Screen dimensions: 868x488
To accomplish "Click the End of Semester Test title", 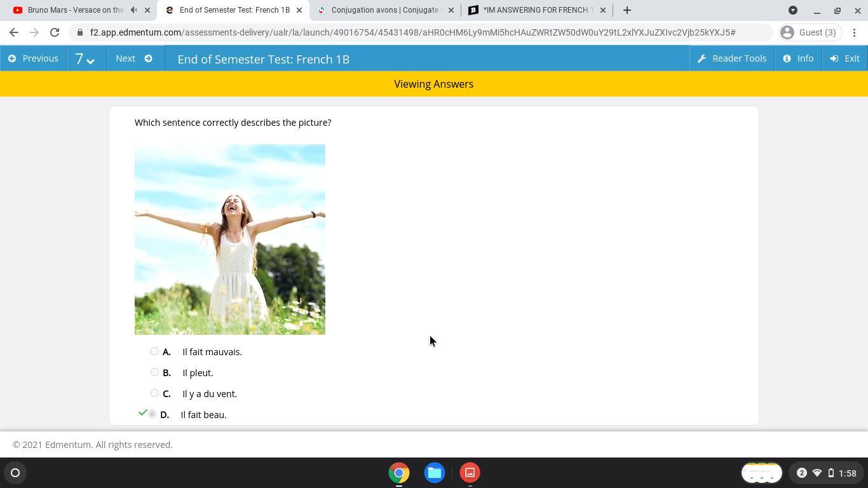I will point(264,59).
